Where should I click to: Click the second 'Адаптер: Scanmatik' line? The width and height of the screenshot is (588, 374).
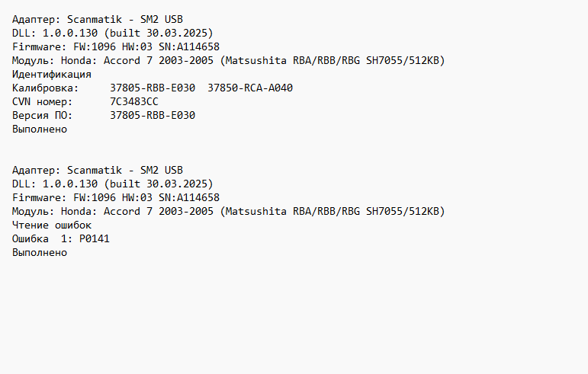coord(98,171)
